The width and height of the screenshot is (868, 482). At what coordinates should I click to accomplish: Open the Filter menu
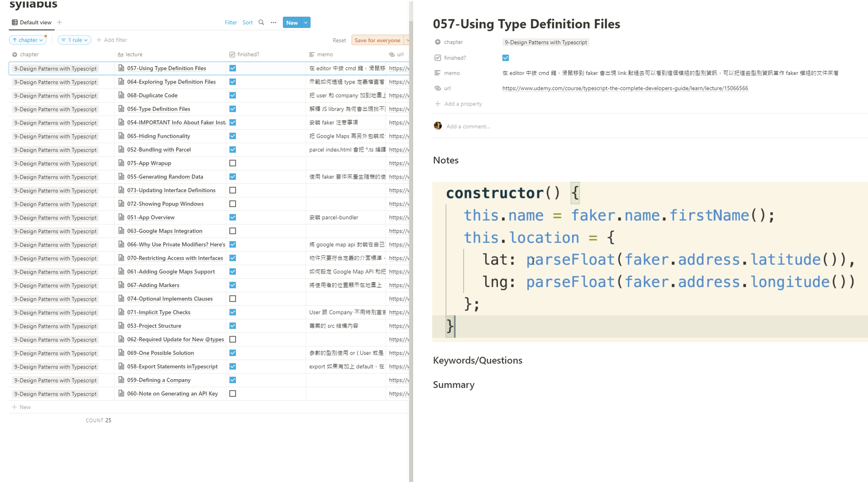click(231, 22)
